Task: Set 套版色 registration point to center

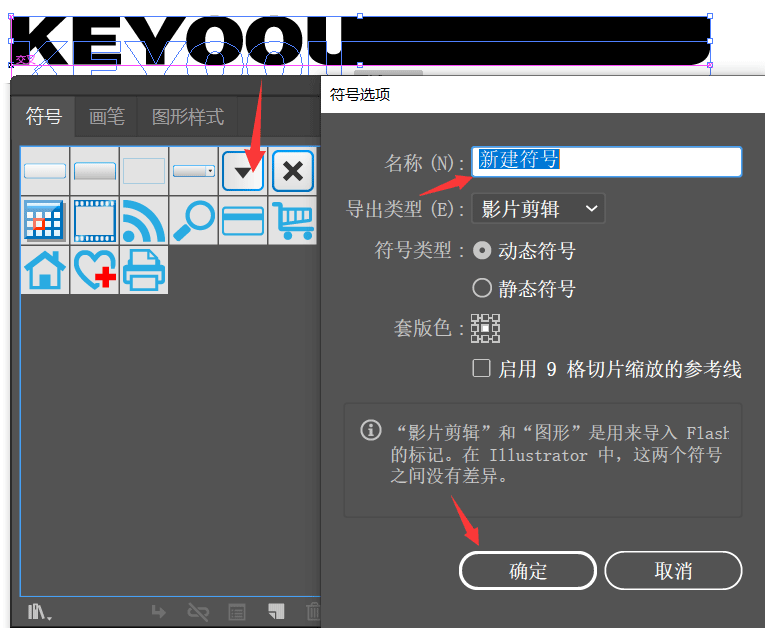Action: pyautogui.click(x=485, y=328)
